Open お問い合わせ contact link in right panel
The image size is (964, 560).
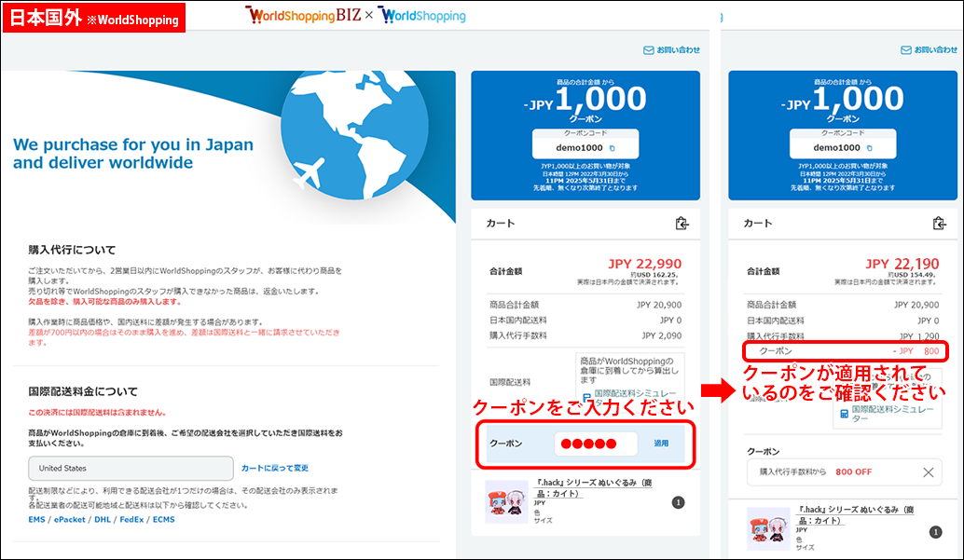[934, 50]
